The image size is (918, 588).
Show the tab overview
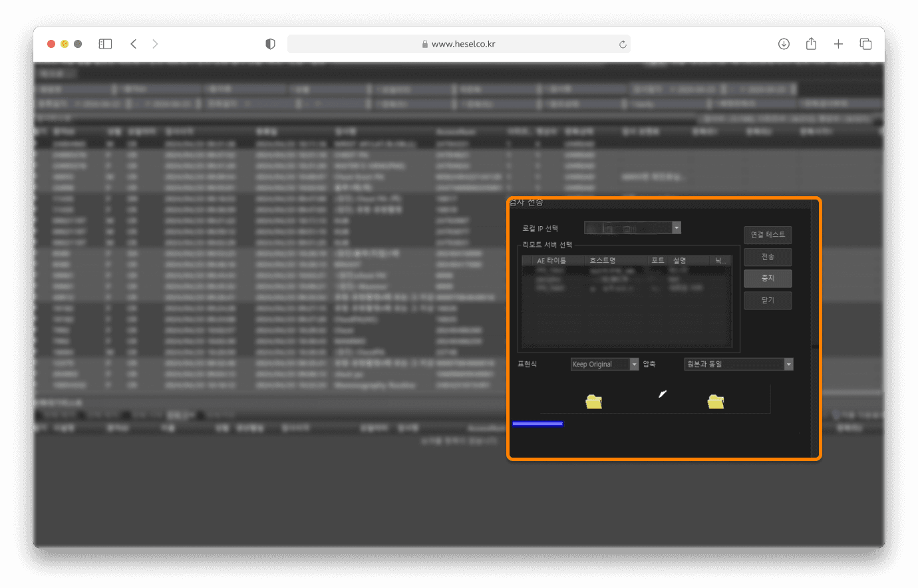coord(865,44)
